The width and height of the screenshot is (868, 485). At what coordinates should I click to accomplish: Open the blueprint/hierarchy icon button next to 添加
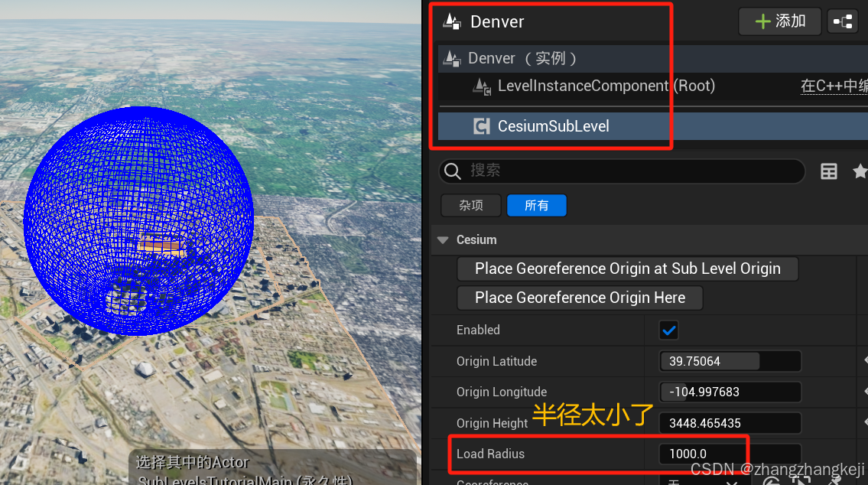click(843, 21)
